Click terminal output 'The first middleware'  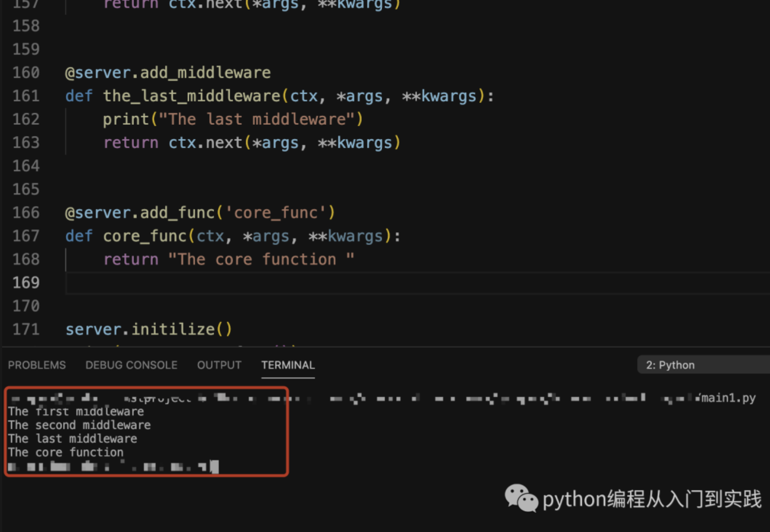76,412
